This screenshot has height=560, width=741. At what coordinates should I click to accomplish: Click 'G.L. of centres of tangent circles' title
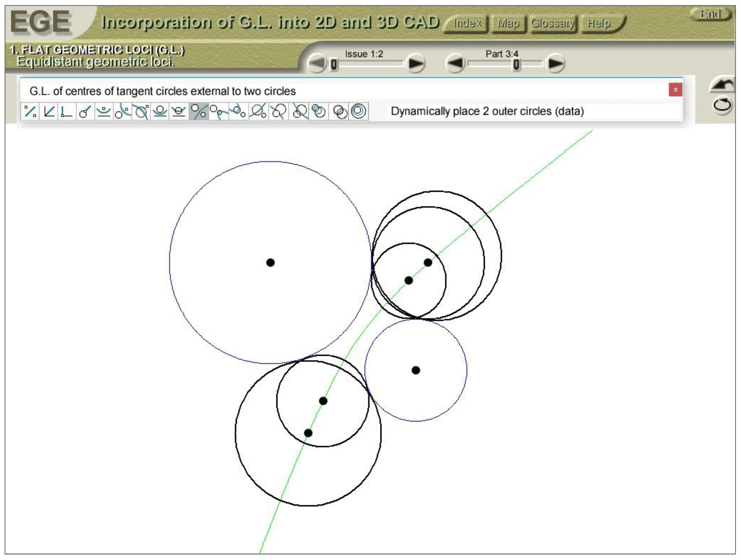coord(163,91)
